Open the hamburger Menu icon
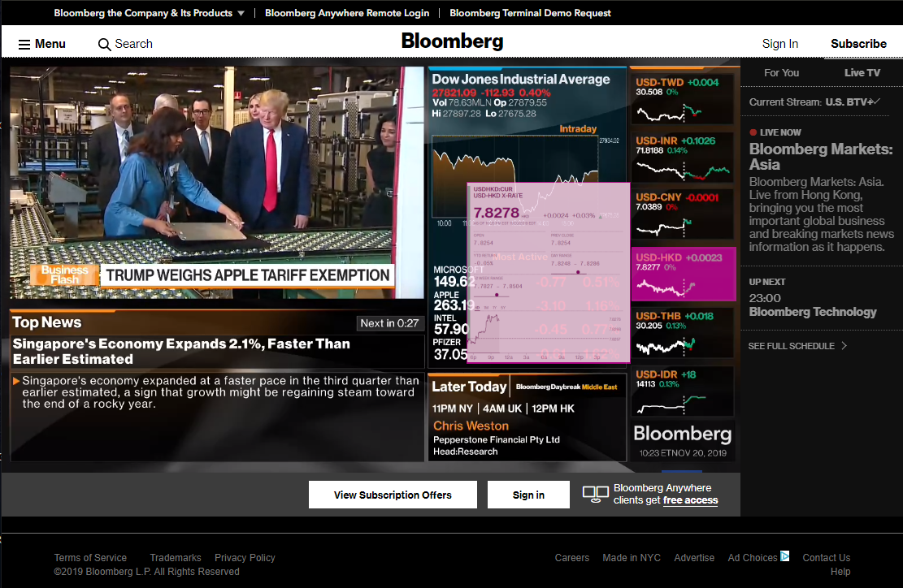The width and height of the screenshot is (903, 588). pyautogui.click(x=24, y=45)
